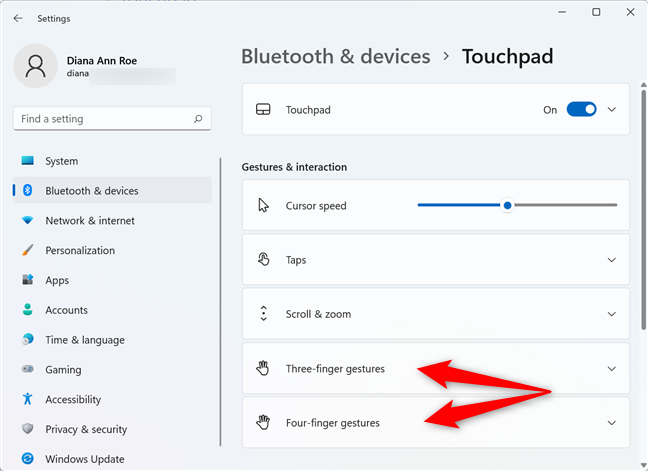Click the search magnifier icon

click(x=198, y=119)
